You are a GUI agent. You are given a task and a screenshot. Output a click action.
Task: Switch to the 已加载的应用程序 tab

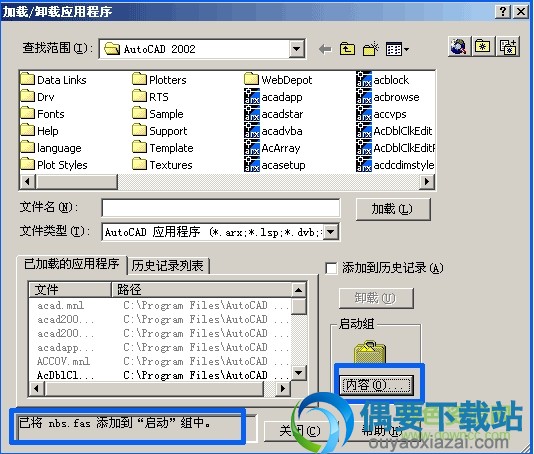(72, 264)
